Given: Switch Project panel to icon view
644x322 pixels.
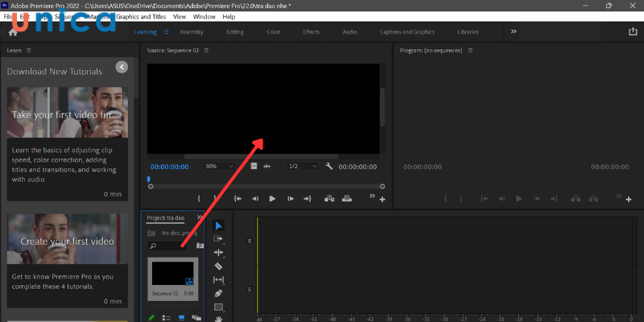Looking at the screenshot, I should point(181,318).
